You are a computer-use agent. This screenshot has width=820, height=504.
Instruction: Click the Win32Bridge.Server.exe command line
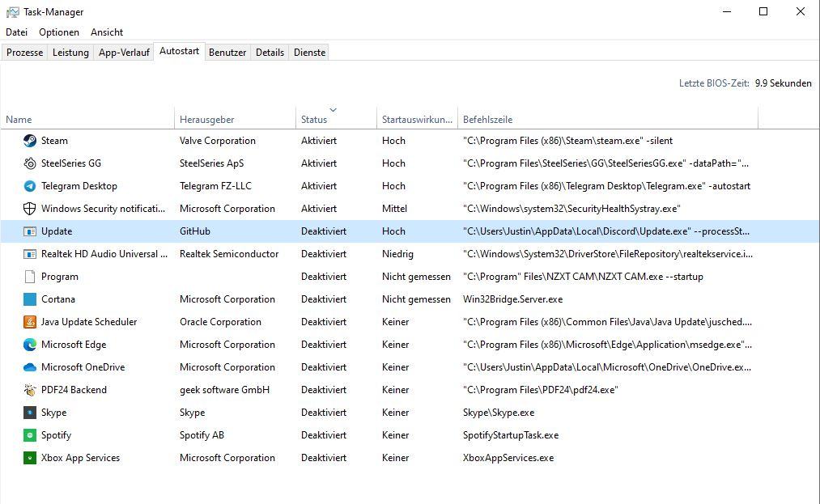tap(513, 299)
